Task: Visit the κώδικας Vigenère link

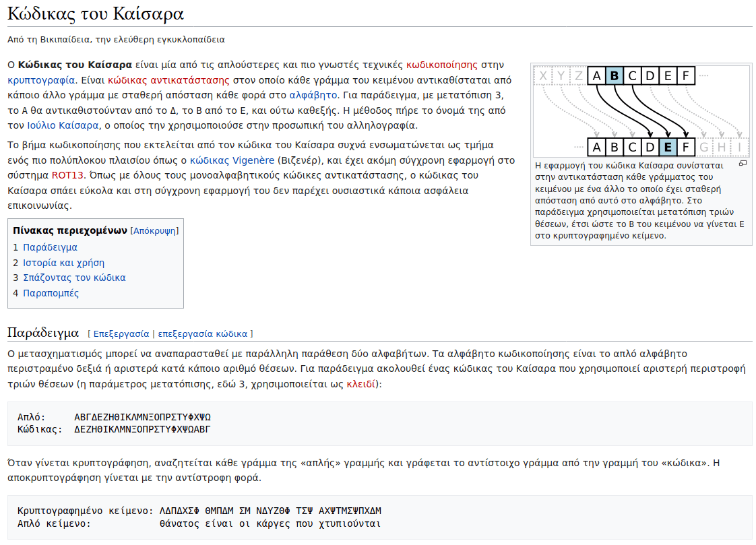Action: point(232,160)
